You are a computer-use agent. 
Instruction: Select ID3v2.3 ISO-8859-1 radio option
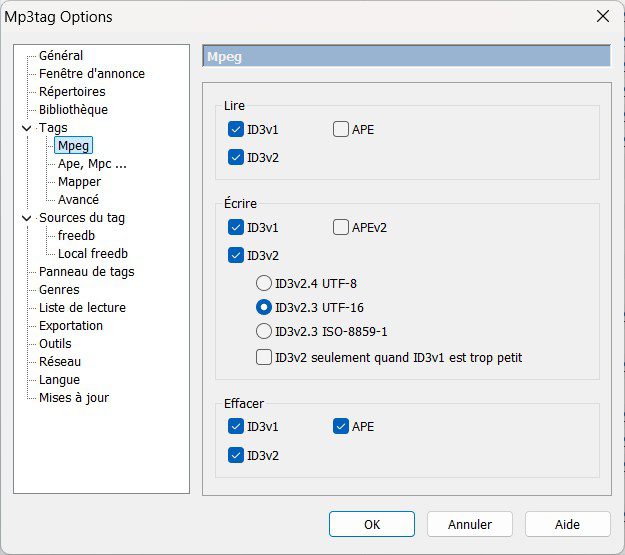point(263,331)
